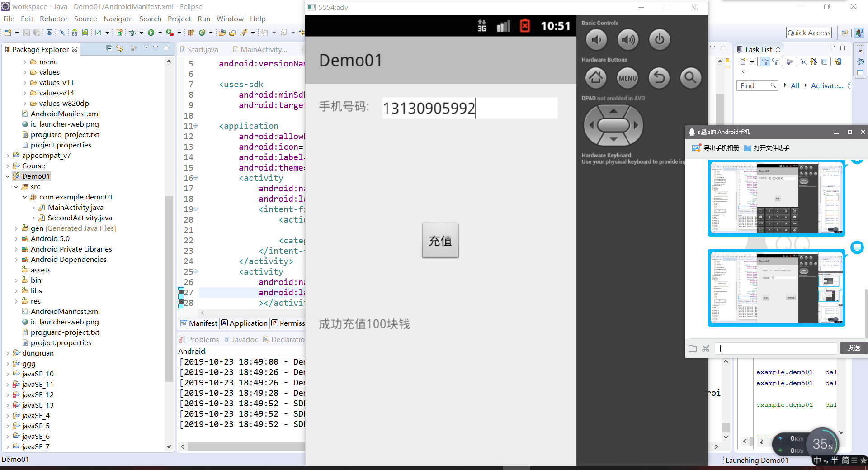The width and height of the screenshot is (868, 470).
Task: Expand the appcompat_v7 project
Action: pyautogui.click(x=8, y=156)
